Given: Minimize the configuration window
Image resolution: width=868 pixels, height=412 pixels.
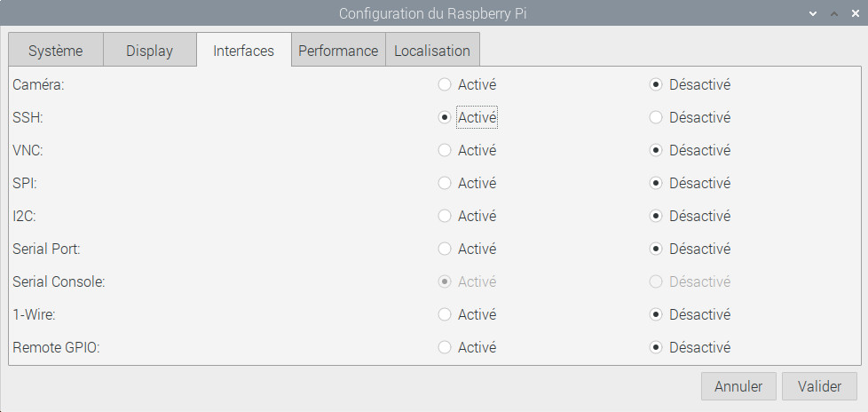Looking at the screenshot, I should [x=814, y=14].
